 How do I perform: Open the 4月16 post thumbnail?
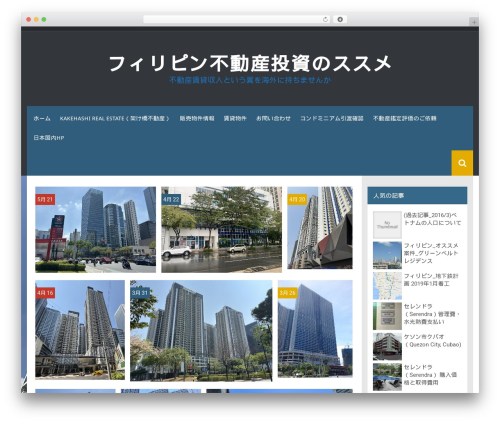coord(80,330)
